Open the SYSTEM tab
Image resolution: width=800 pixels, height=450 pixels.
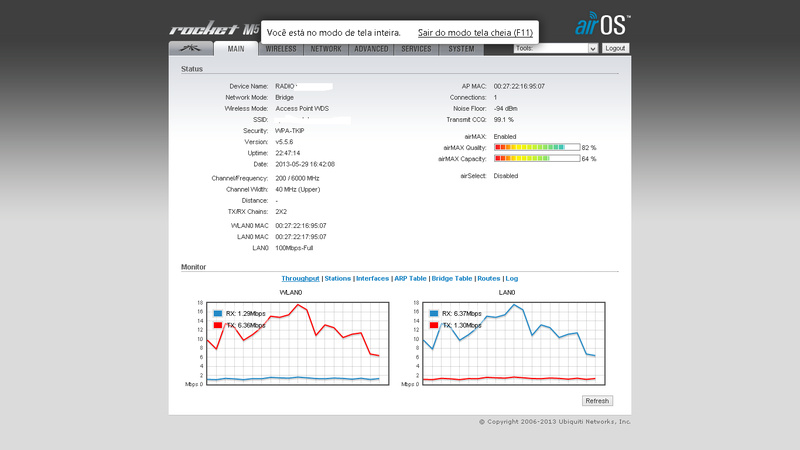tap(461, 49)
